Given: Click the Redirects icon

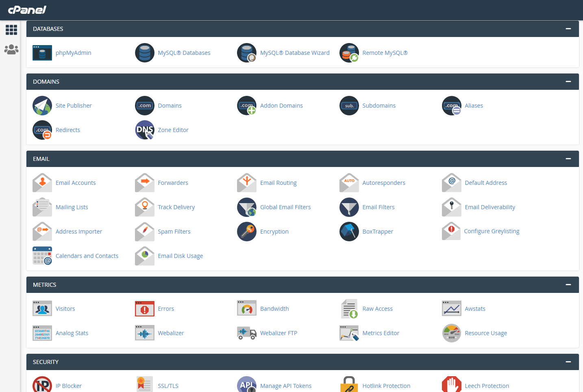Looking at the screenshot, I should (x=42, y=130).
